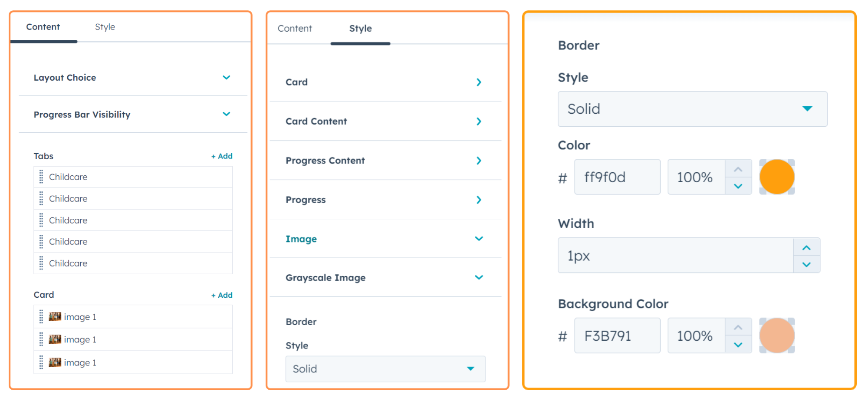The width and height of the screenshot is (868, 401).
Task: Expand the Layout Choice section
Action: [x=226, y=78]
